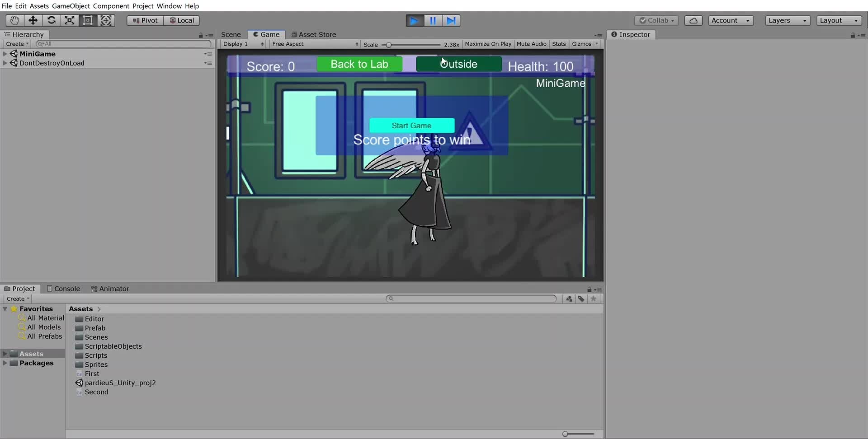Select the Rotate tool
Viewport: 868px width, 439px height.
[51, 20]
